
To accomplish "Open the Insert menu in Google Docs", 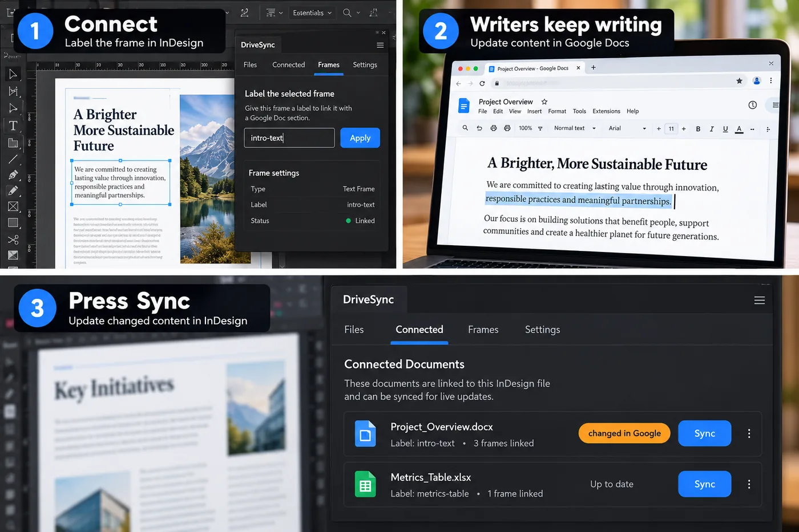I will [534, 111].
